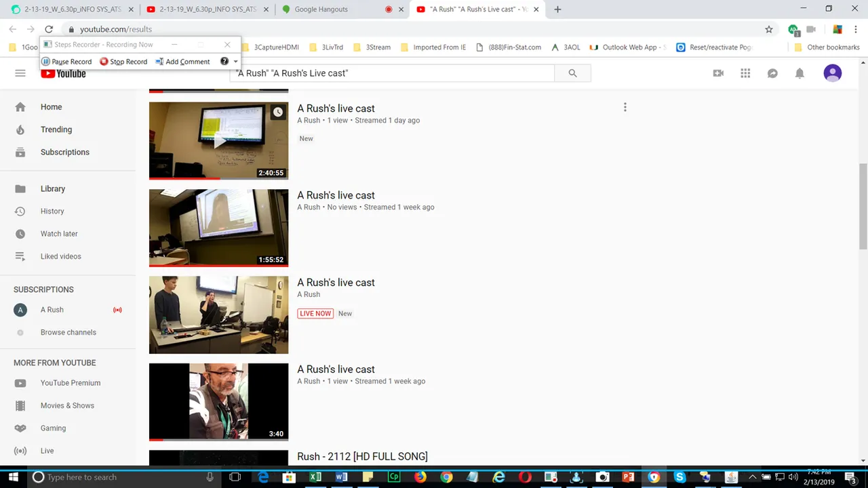Open the Reset/reactivate bookmark
868x488 pixels.
coord(714,47)
